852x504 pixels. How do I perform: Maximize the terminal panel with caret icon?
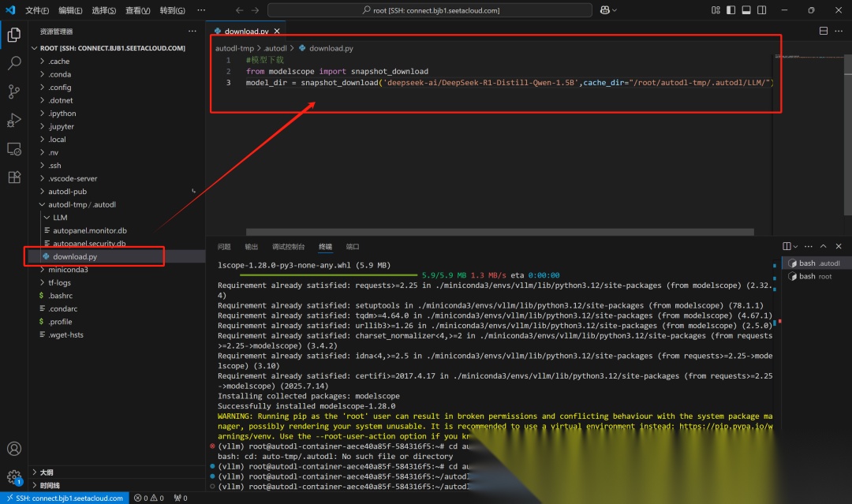(824, 247)
